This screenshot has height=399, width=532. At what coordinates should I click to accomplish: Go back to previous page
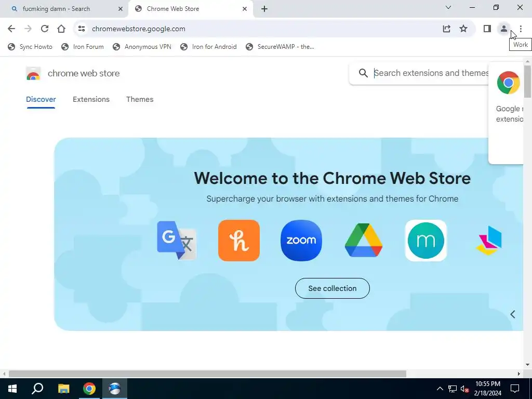[11, 29]
